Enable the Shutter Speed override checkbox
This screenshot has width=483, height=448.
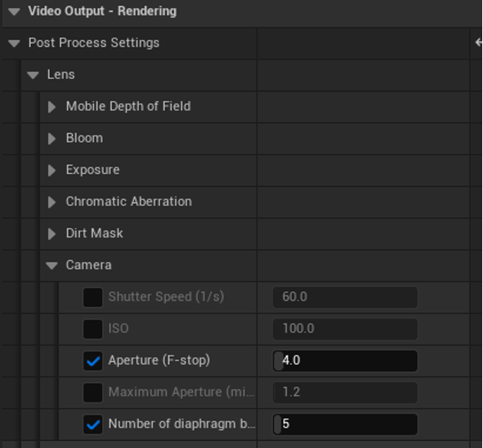[x=93, y=297]
